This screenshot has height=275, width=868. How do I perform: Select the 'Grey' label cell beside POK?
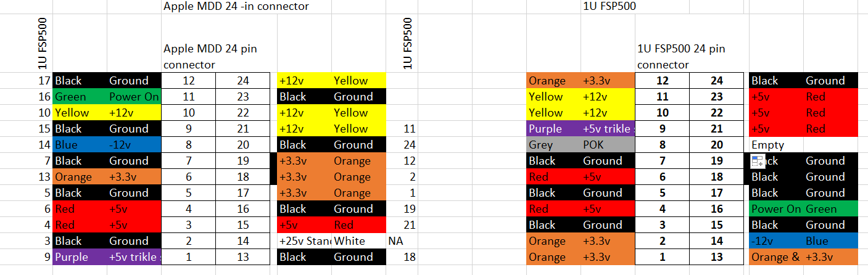(554, 145)
